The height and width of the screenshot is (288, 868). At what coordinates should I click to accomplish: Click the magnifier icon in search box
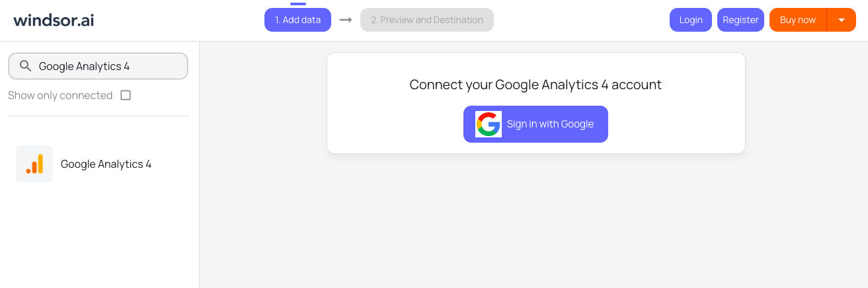[x=26, y=66]
